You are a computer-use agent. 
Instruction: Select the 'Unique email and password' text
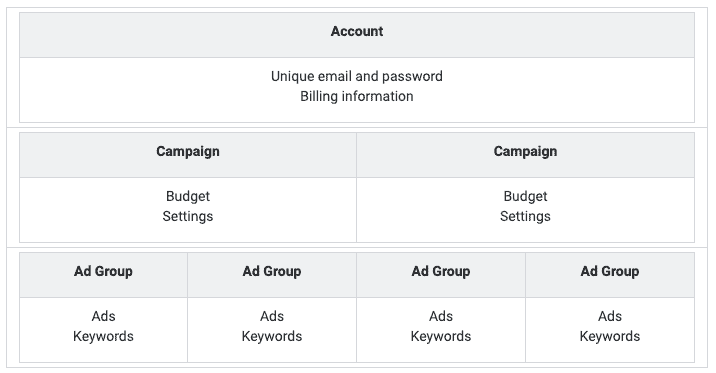[x=357, y=76]
